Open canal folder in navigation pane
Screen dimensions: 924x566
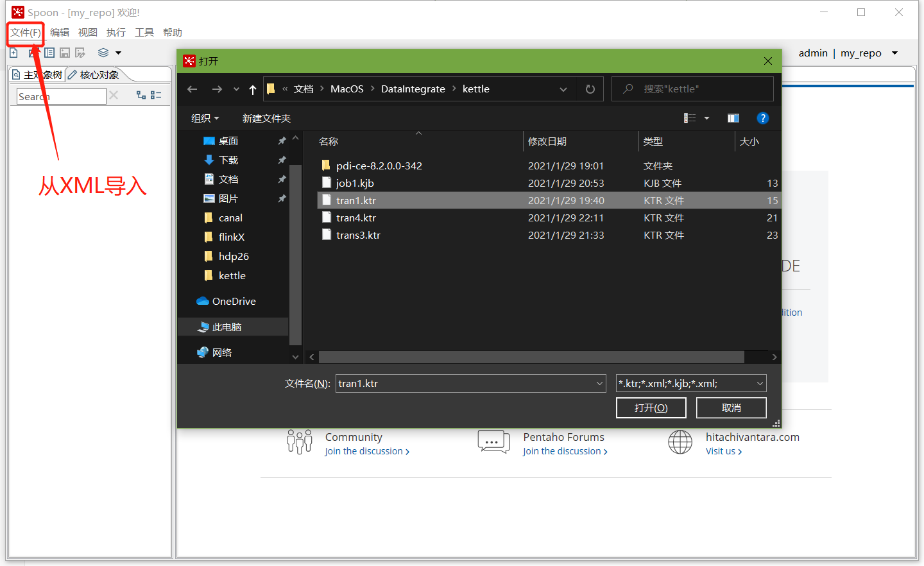point(230,218)
